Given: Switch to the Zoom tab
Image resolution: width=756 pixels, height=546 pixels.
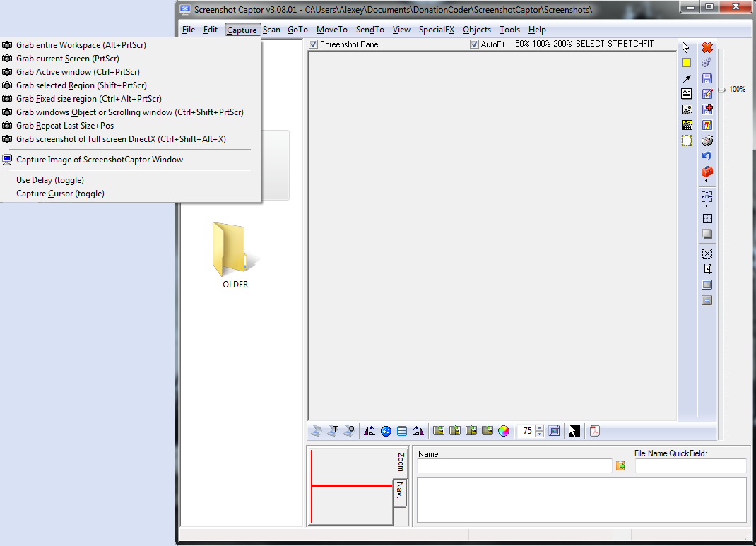Looking at the screenshot, I should coord(401,462).
